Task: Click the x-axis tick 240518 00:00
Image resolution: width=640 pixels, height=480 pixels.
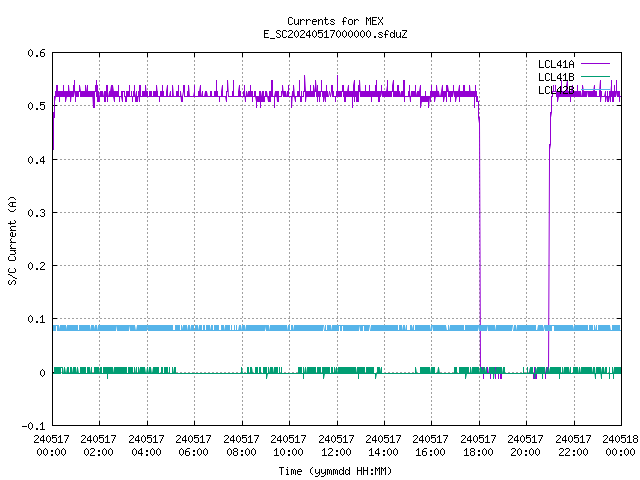Action: click(620, 445)
